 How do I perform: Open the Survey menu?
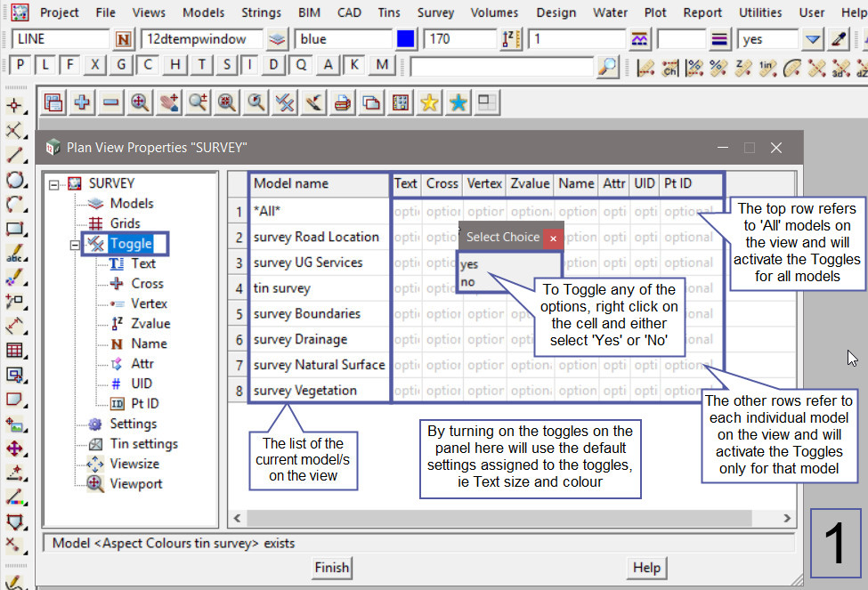click(x=435, y=12)
